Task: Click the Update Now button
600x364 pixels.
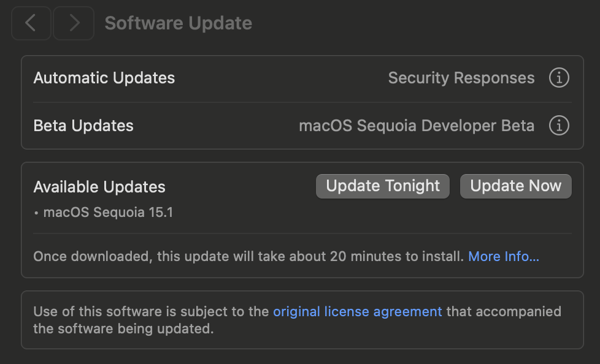Action: (515, 186)
